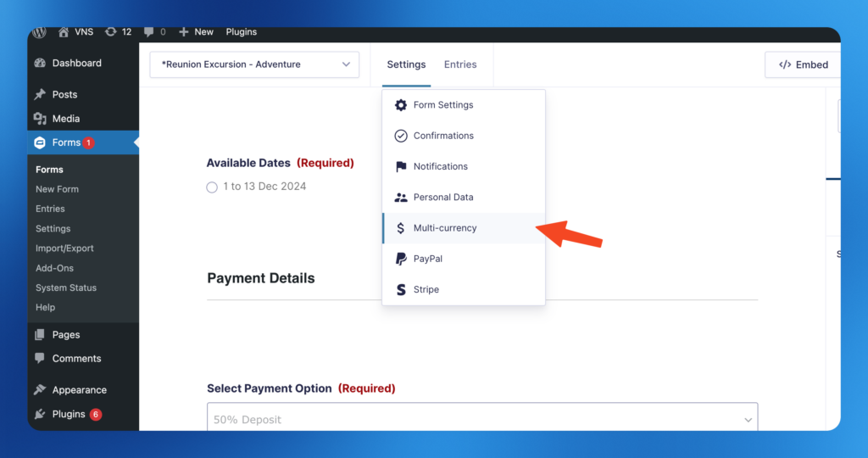The height and width of the screenshot is (458, 868).
Task: Click the Form Settings gear icon
Action: pyautogui.click(x=401, y=105)
